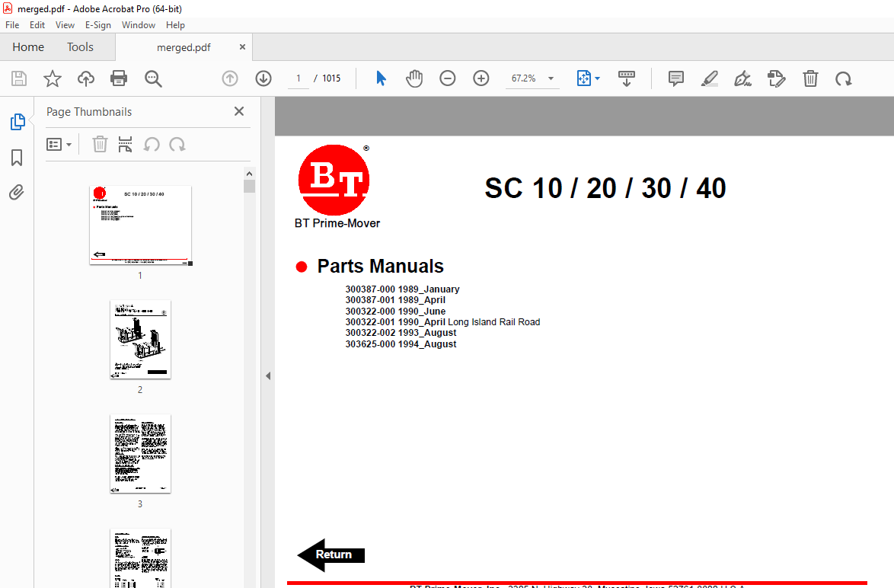Open the E-Sign menu
894x588 pixels.
click(x=98, y=25)
